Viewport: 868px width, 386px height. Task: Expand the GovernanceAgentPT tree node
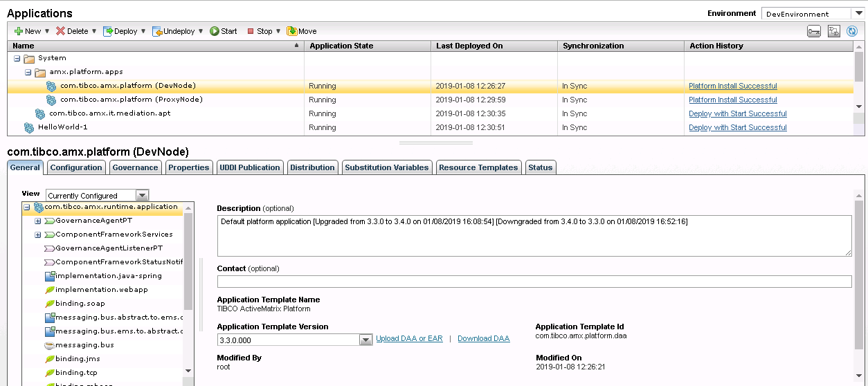pyautogui.click(x=38, y=221)
